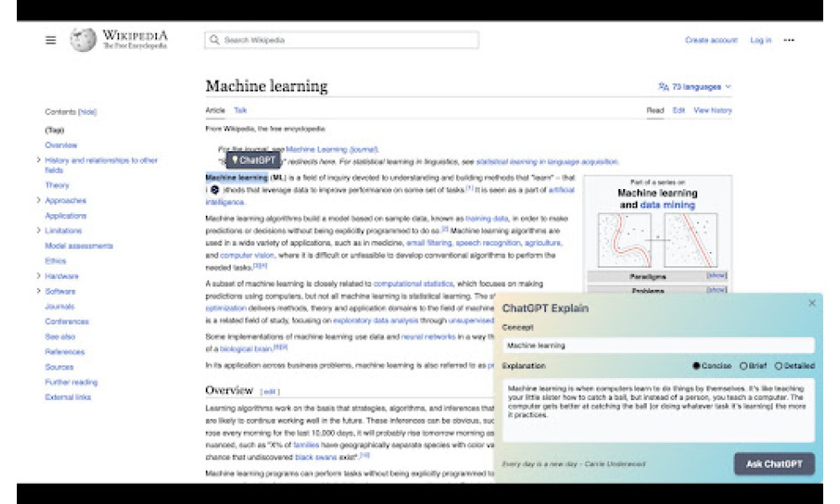
Task: Click the Log in link
Action: (761, 40)
